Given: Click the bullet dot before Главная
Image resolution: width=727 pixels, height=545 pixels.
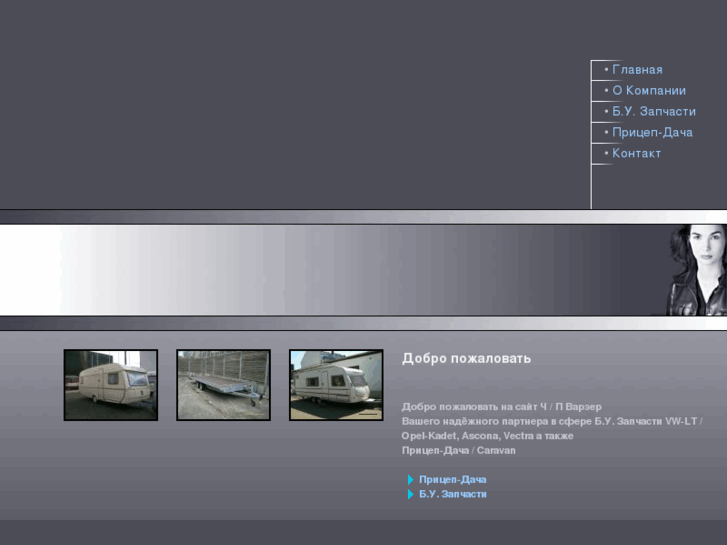Looking at the screenshot, I should (607, 70).
